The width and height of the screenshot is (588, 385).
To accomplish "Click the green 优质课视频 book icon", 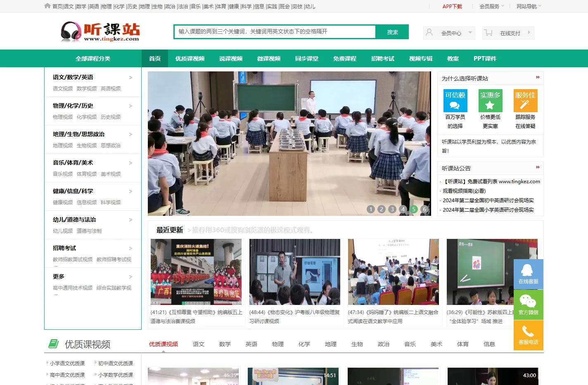I will [x=54, y=343].
